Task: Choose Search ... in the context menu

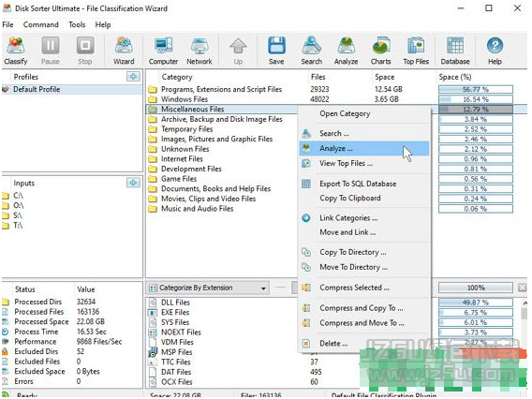Action: pos(363,133)
